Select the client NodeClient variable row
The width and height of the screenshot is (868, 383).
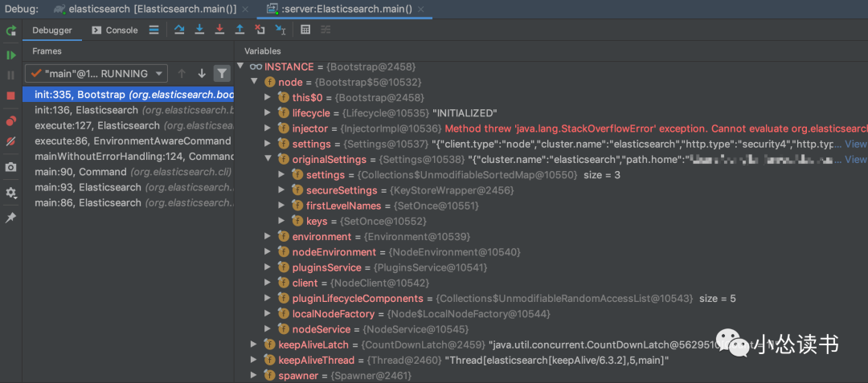[551, 283]
